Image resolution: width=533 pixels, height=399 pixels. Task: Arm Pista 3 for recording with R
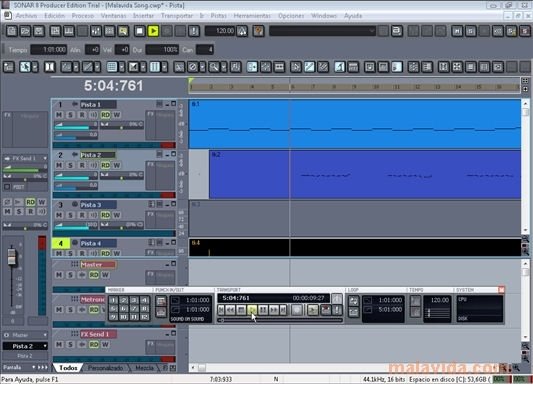click(82, 215)
